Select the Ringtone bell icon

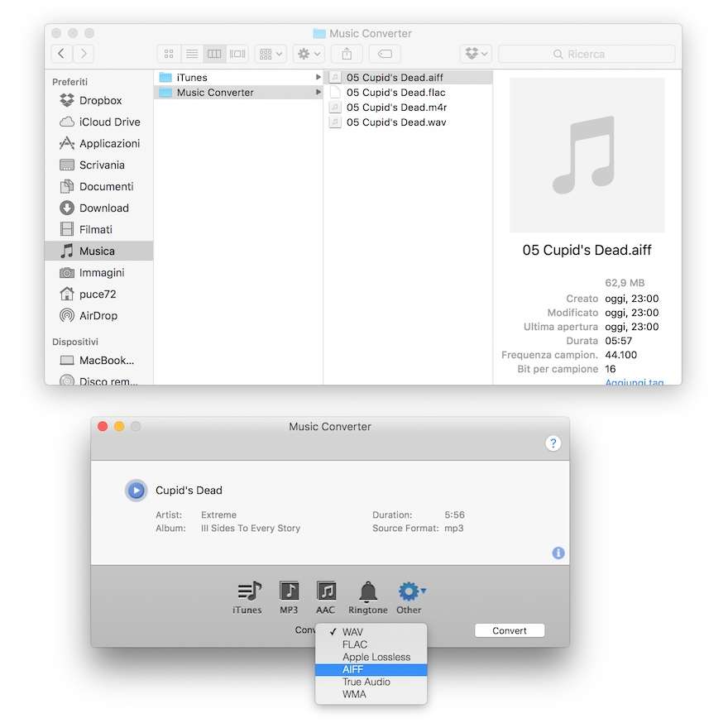click(x=367, y=597)
